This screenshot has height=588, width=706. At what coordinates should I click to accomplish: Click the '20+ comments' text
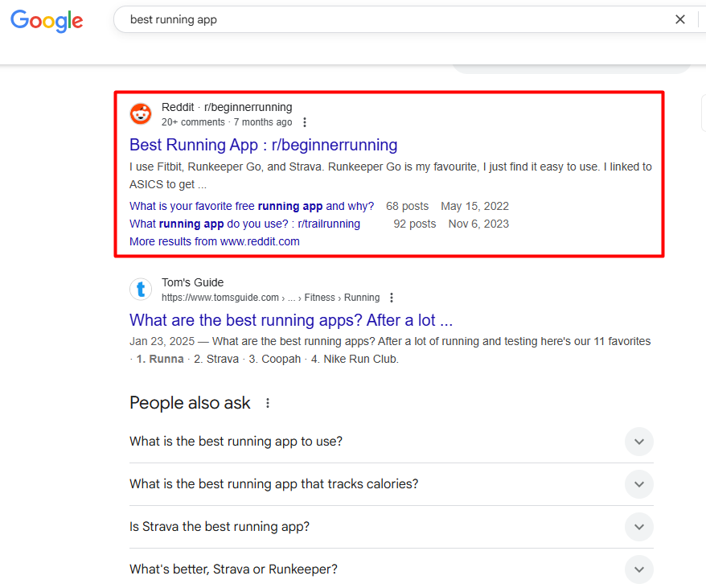(193, 122)
